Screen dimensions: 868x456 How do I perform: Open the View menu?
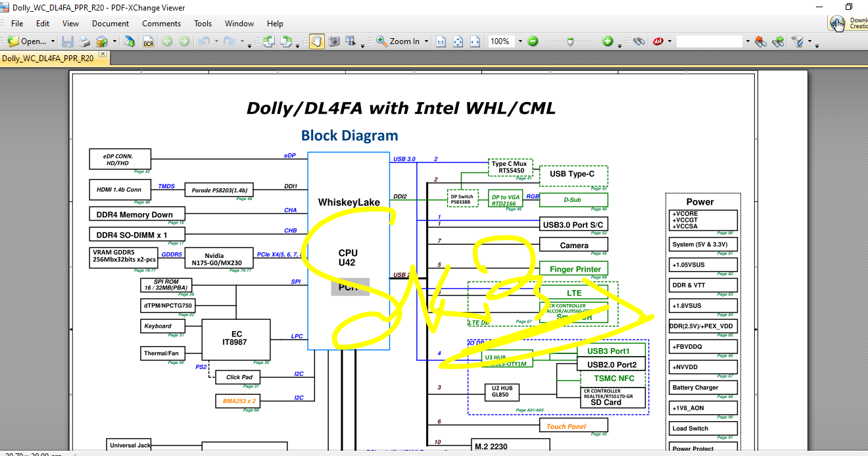click(70, 23)
